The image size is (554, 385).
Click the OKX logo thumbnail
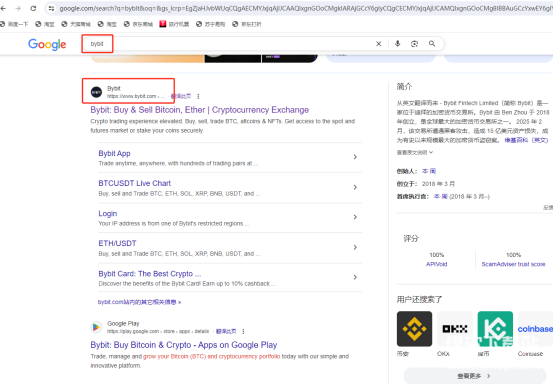(454, 329)
